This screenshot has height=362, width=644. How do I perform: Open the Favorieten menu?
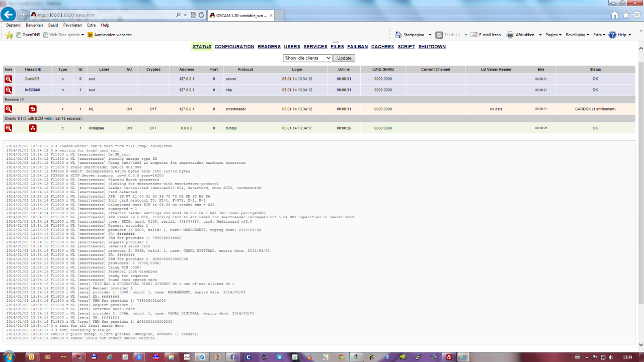click(72, 25)
